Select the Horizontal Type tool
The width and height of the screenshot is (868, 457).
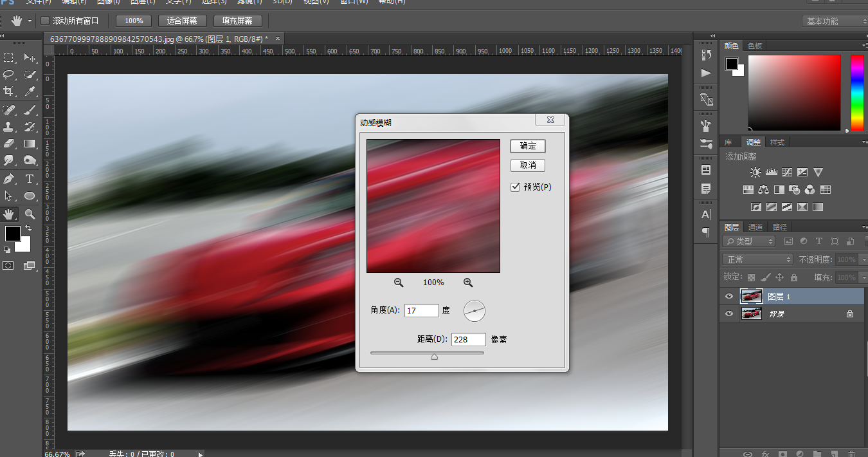coord(30,179)
